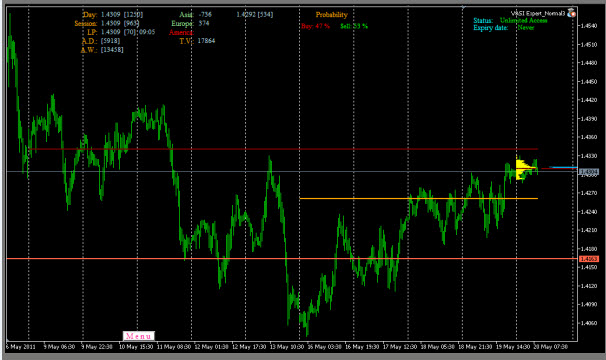
Task: Click the '17 May 12:30' time axis label
Action: pyautogui.click(x=400, y=346)
